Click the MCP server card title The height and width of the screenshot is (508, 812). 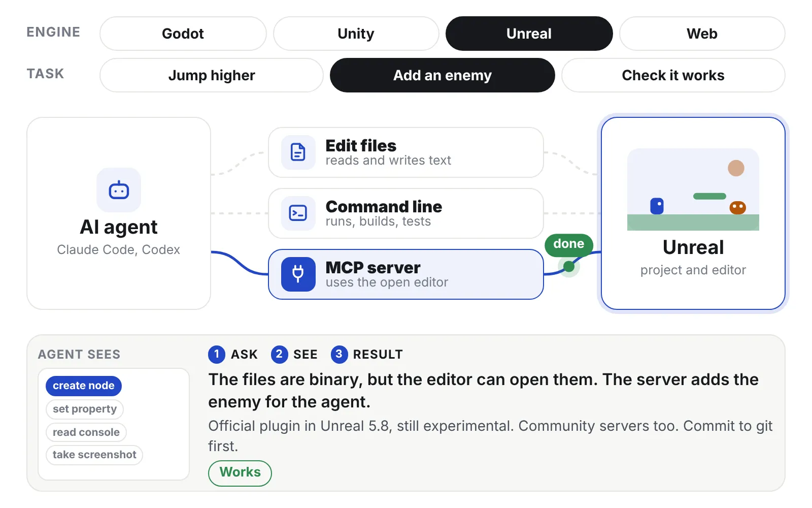[373, 268]
